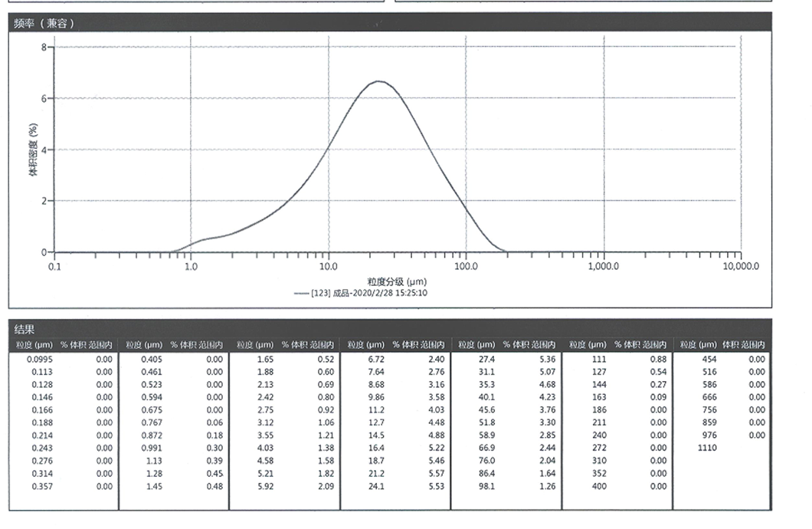Viewport: 812px width, 529px height.
Task: Click the 6.72 particle size cell
Action: point(374,359)
